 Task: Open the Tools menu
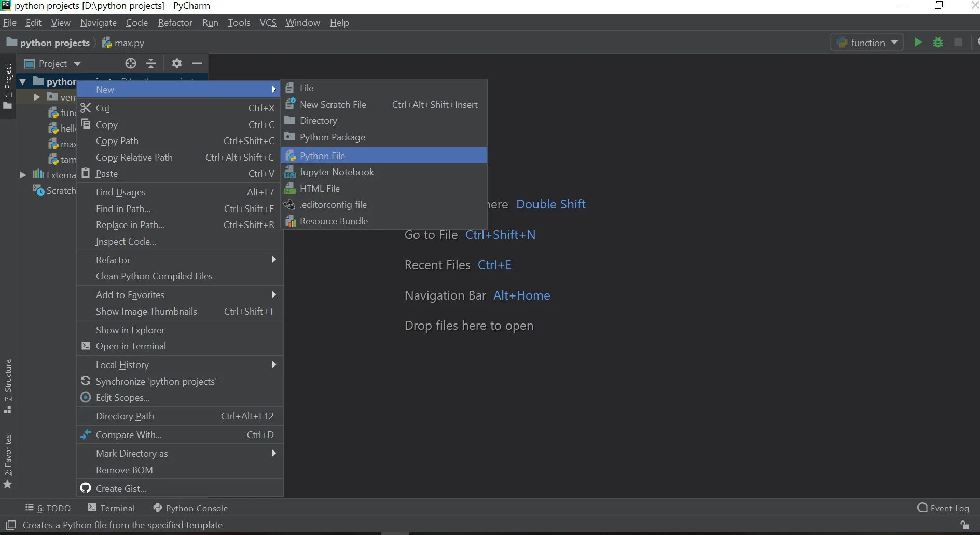click(239, 23)
